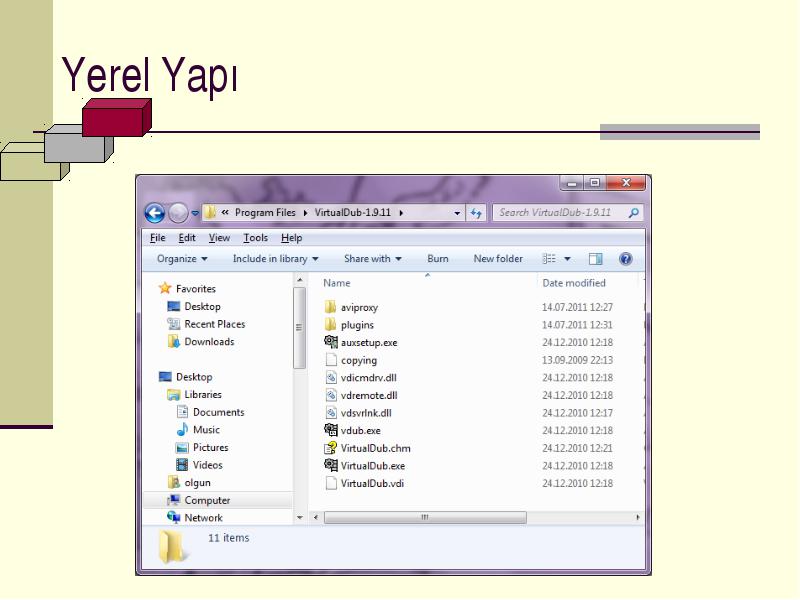Image resolution: width=800 pixels, height=600 pixels.
Task: Select Music library
Action: (x=198, y=430)
